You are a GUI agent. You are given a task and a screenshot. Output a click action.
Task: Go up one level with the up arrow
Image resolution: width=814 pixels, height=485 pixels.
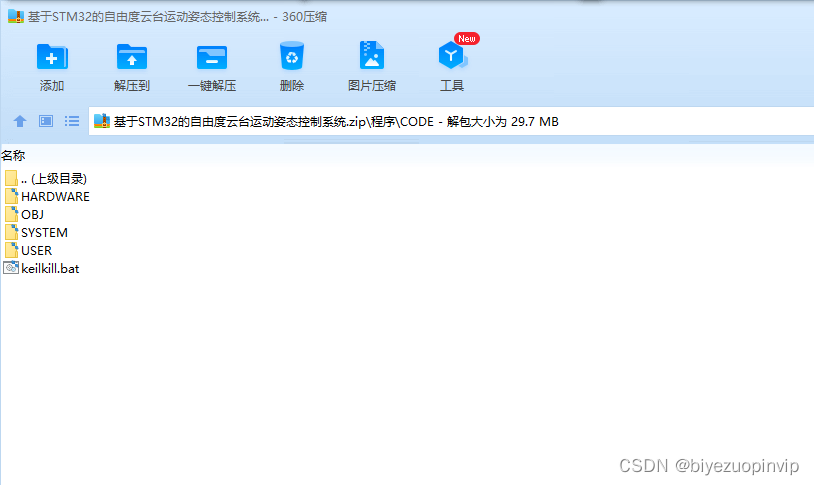pyautogui.click(x=20, y=121)
